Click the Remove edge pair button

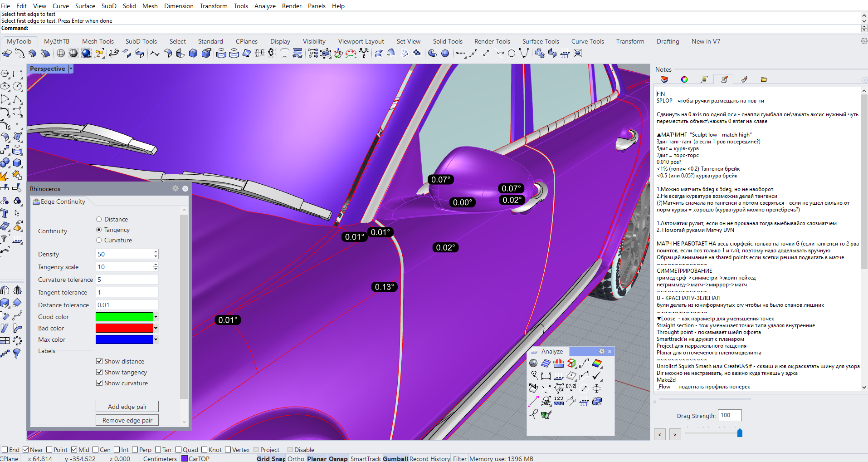(x=127, y=420)
